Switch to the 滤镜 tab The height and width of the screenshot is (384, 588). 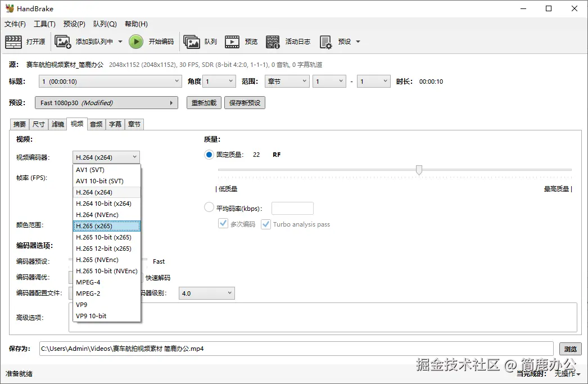click(58, 124)
